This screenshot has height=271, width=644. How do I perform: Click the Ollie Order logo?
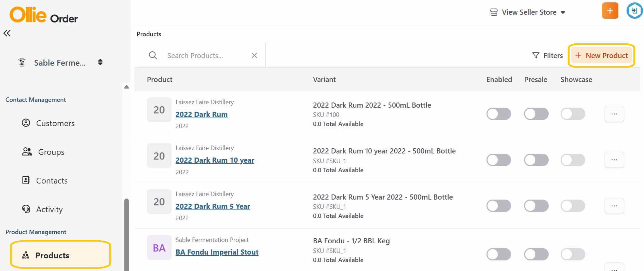(44, 15)
